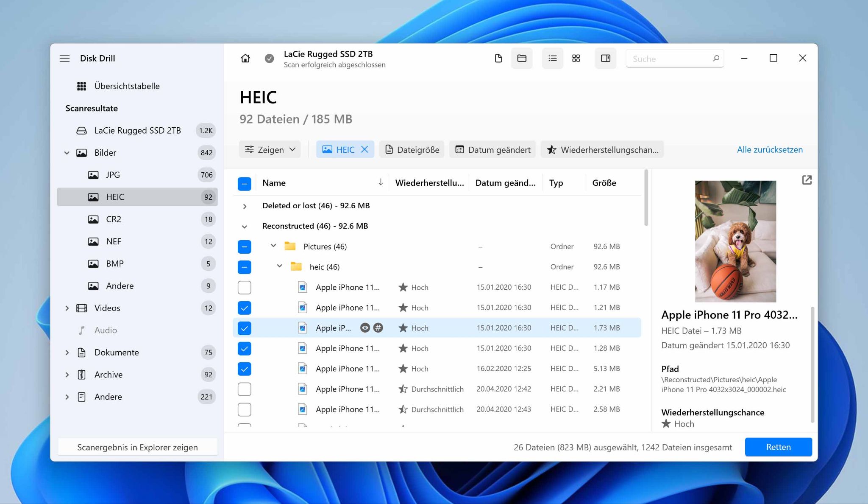The width and height of the screenshot is (868, 504).
Task: Expand the bottom Andere category
Action: pos(67,397)
